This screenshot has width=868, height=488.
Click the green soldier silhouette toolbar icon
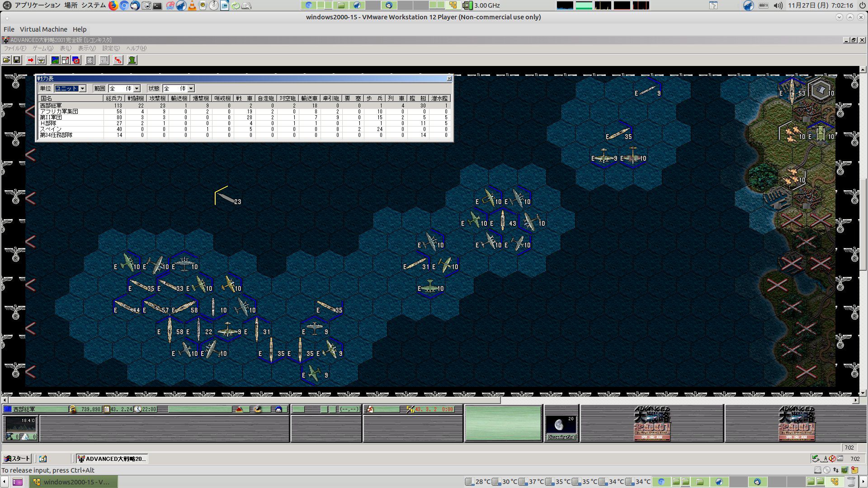[x=132, y=60]
